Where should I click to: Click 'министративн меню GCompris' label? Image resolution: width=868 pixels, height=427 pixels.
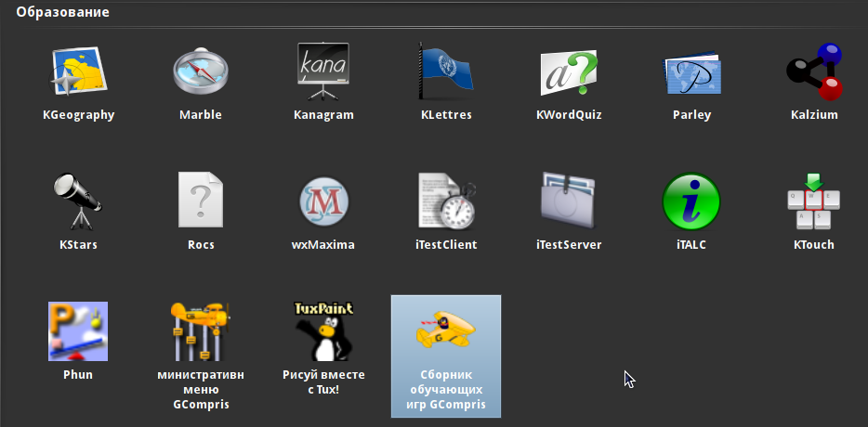click(x=201, y=390)
